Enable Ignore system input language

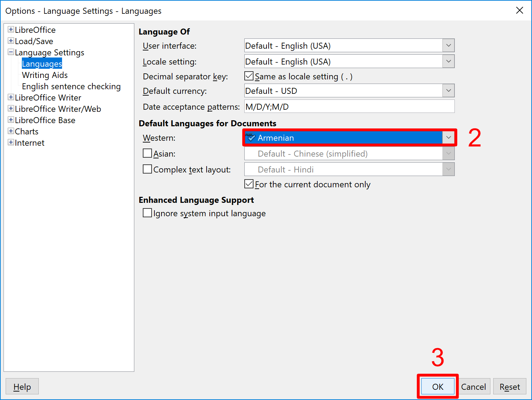click(x=147, y=213)
